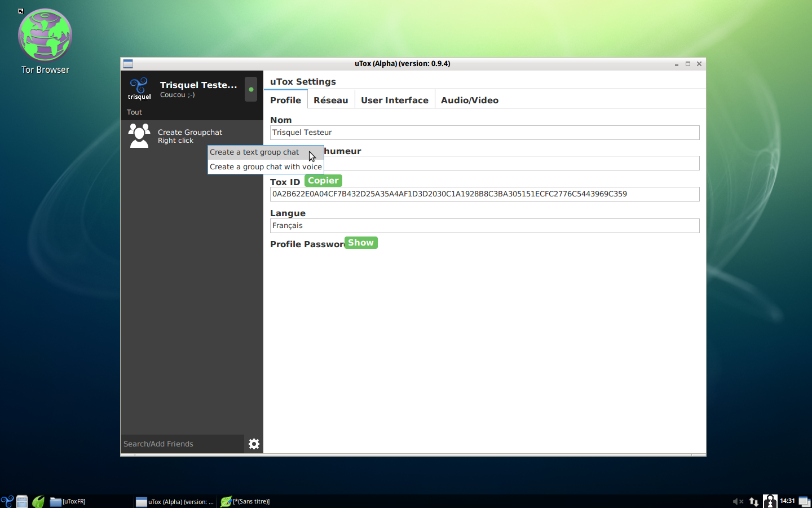
Task: Open the Trisquel main menu in taskbar
Action: 7,501
